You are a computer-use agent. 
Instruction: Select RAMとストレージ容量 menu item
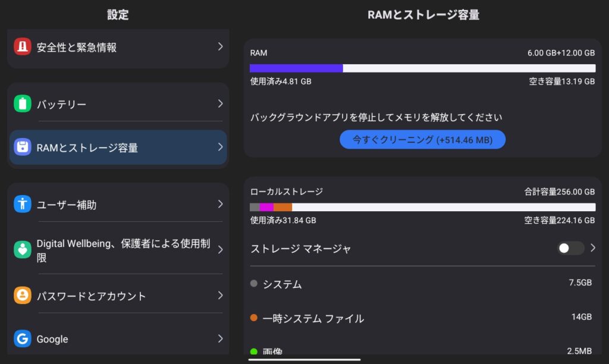click(x=118, y=148)
